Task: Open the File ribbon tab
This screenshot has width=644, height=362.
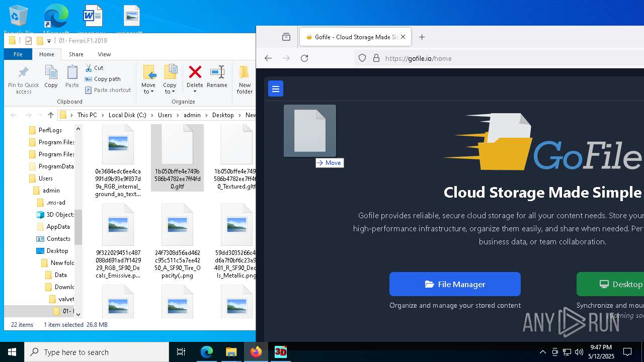Action: [18, 54]
